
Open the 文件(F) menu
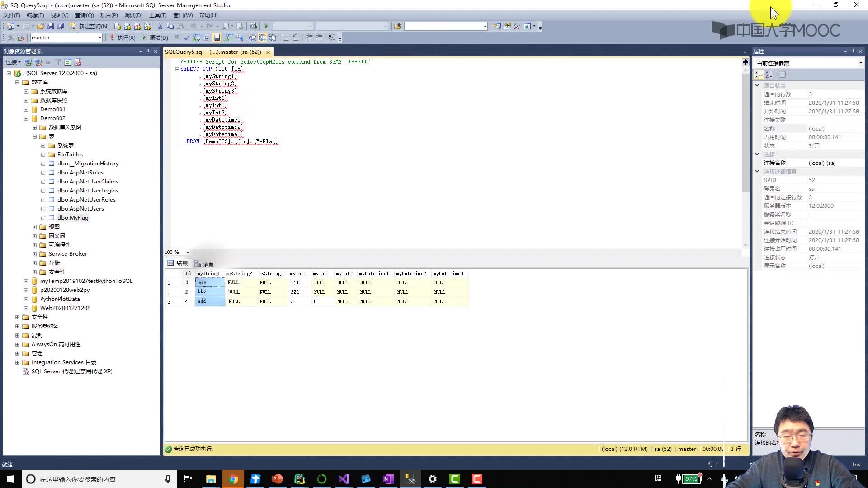pyautogui.click(x=12, y=15)
